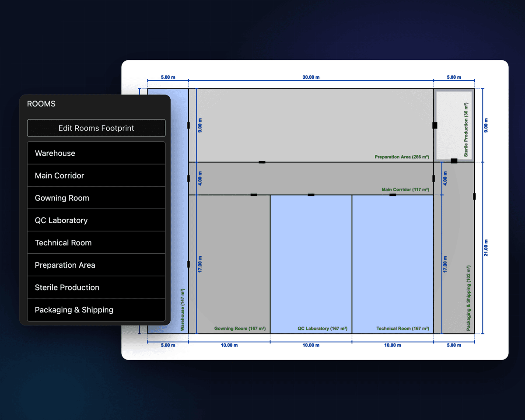This screenshot has width=525, height=420.
Task: Select the door above the QC Laboratory
Action: point(311,195)
